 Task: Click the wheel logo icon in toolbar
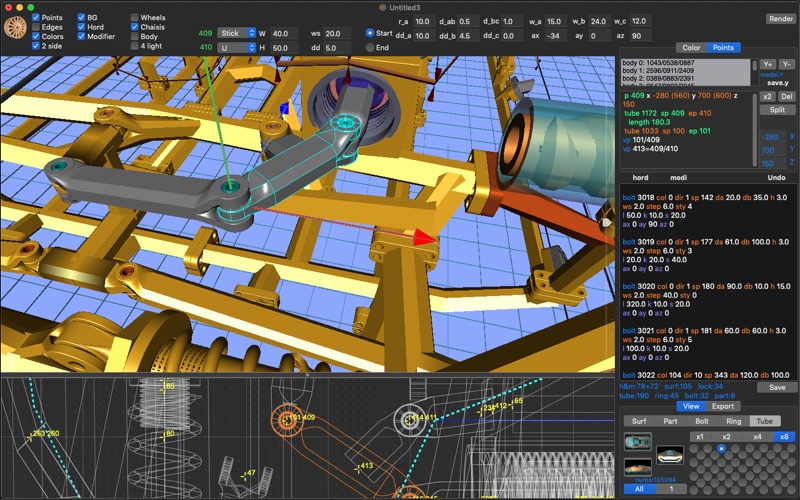(x=15, y=28)
